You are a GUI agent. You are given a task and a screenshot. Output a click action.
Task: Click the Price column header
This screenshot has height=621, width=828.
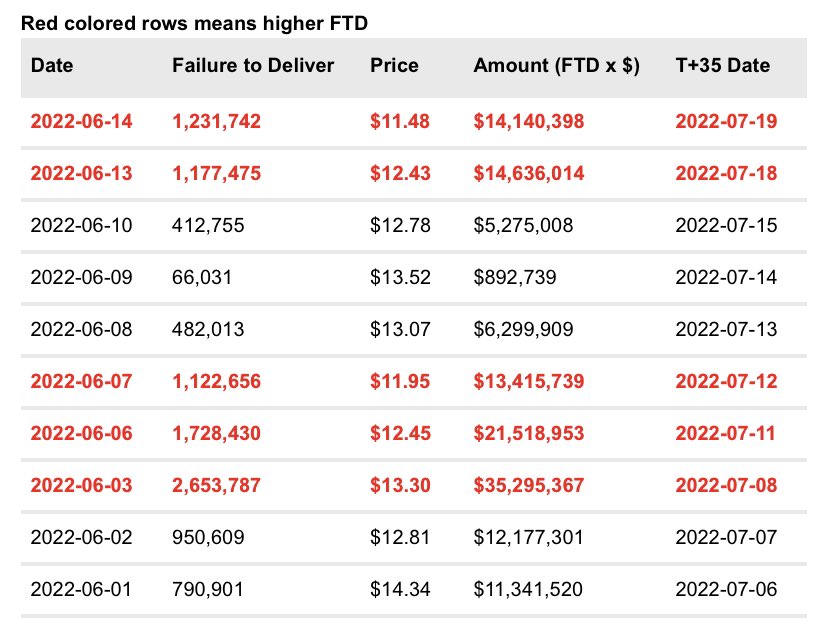click(x=394, y=67)
